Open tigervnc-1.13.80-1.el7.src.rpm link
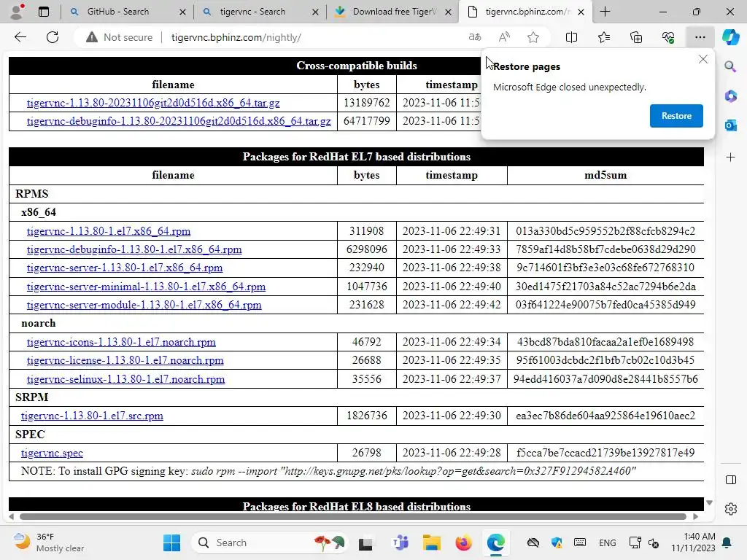The width and height of the screenshot is (747, 560). click(92, 416)
